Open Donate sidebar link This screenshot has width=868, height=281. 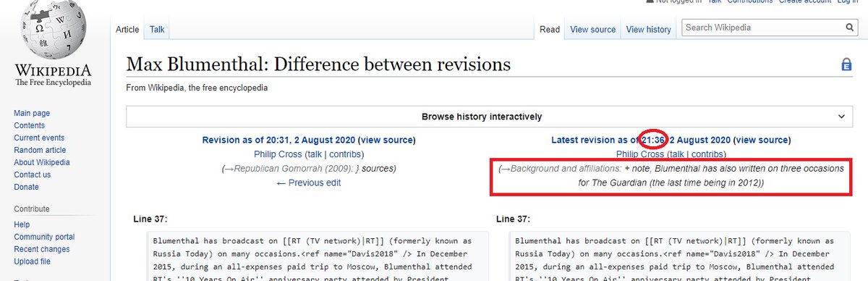pos(26,187)
